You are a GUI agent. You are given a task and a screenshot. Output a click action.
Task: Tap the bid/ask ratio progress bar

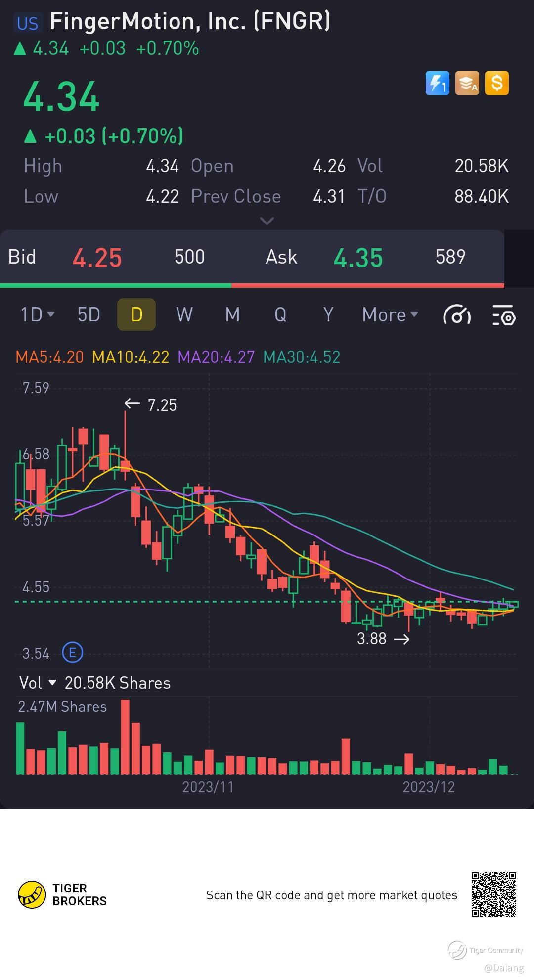[252, 285]
